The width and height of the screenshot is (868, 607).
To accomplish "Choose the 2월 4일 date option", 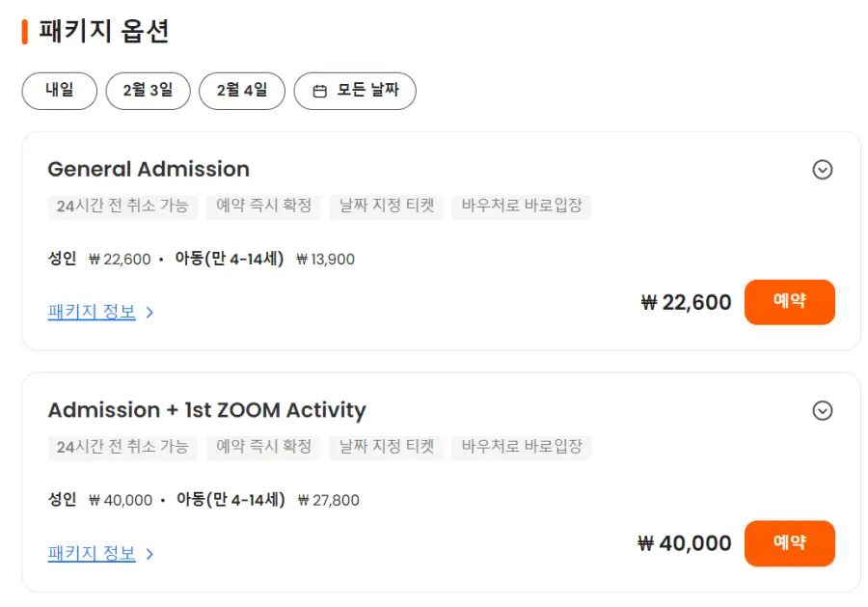I will 241,91.
